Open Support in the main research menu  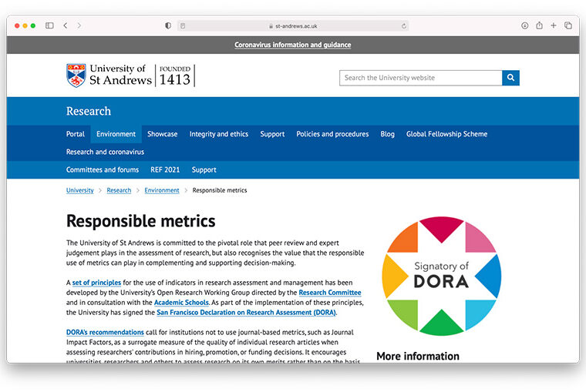(272, 134)
